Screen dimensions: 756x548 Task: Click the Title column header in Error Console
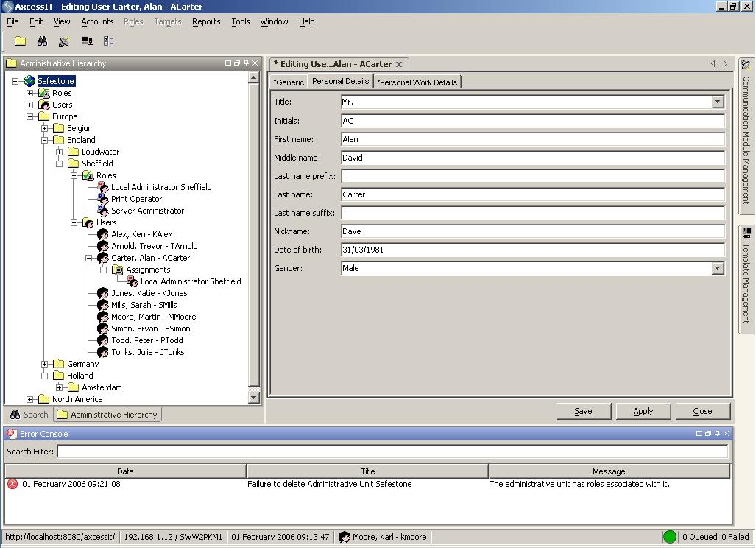click(367, 471)
